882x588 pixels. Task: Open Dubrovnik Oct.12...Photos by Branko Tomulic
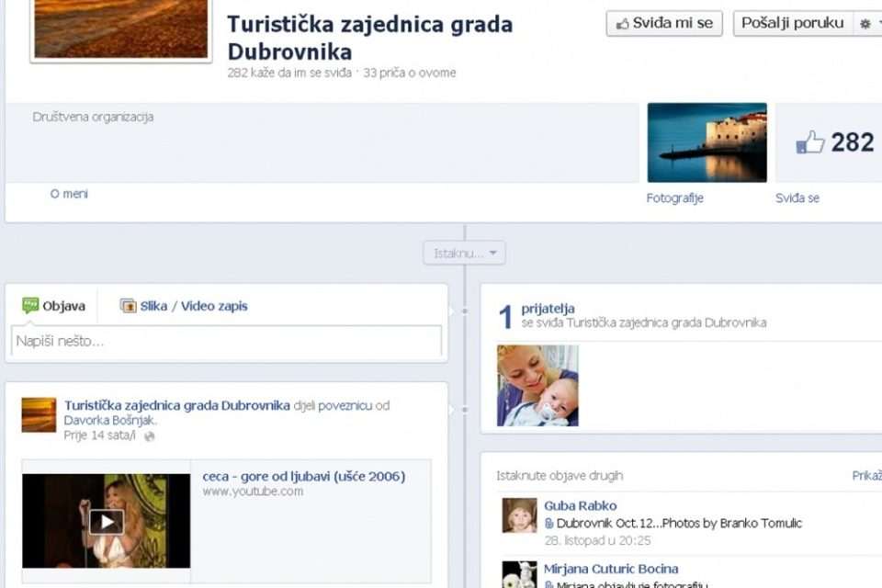click(679, 524)
